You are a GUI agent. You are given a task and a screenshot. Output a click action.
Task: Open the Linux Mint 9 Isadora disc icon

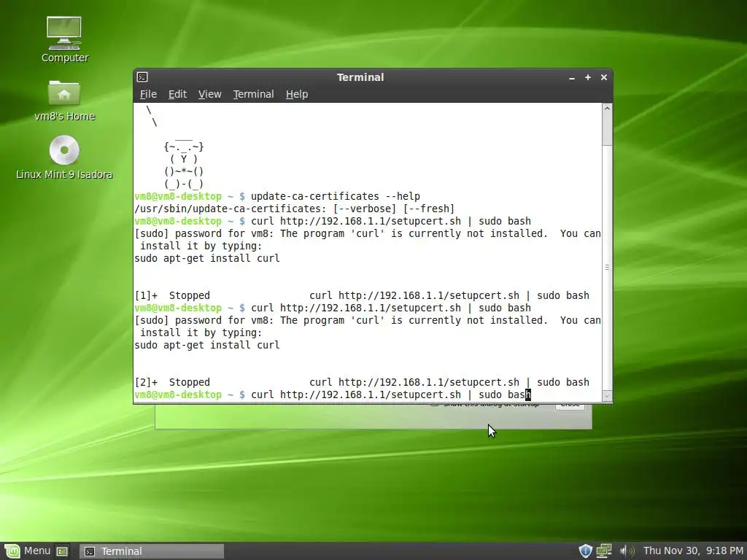(64, 157)
